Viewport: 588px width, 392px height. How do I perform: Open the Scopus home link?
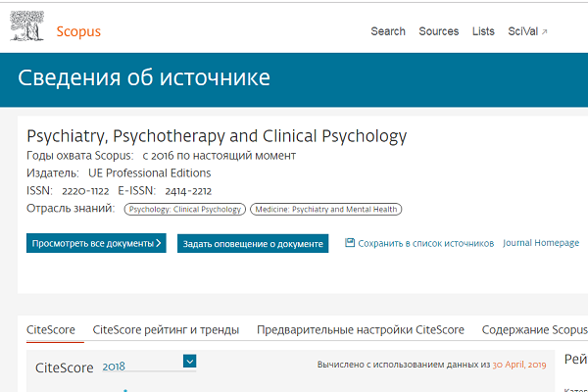[x=78, y=31]
